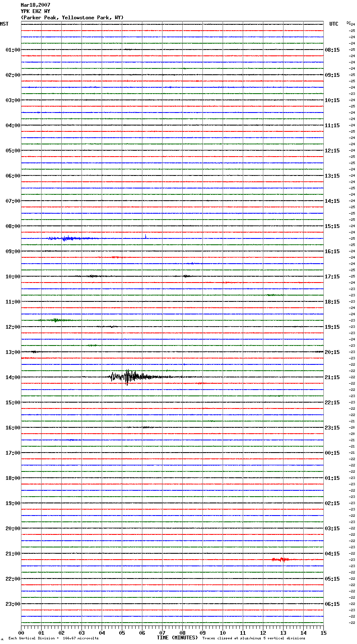Click the Each Vertical Division 166.67 microvolts note
Screen dimensions: 357x644
(53, 638)
